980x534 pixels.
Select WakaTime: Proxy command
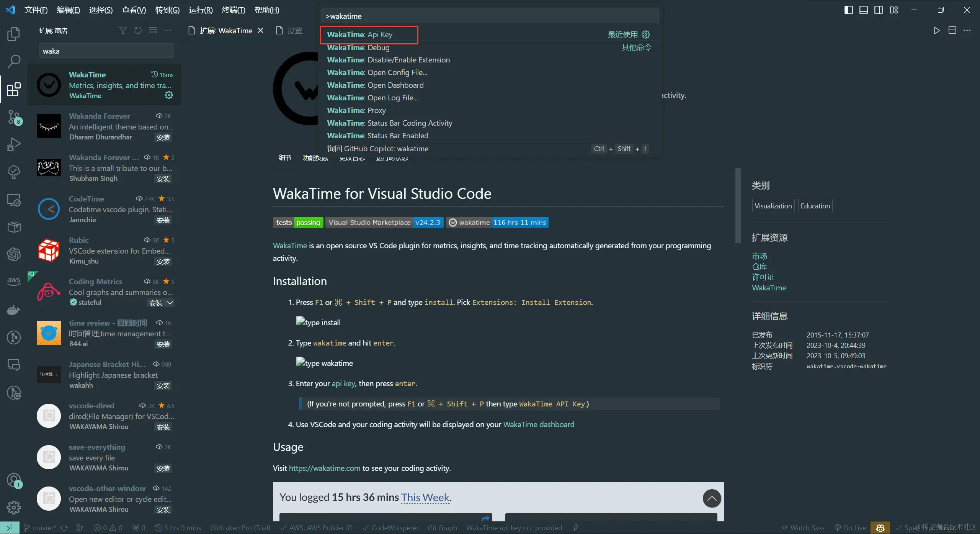coord(489,110)
